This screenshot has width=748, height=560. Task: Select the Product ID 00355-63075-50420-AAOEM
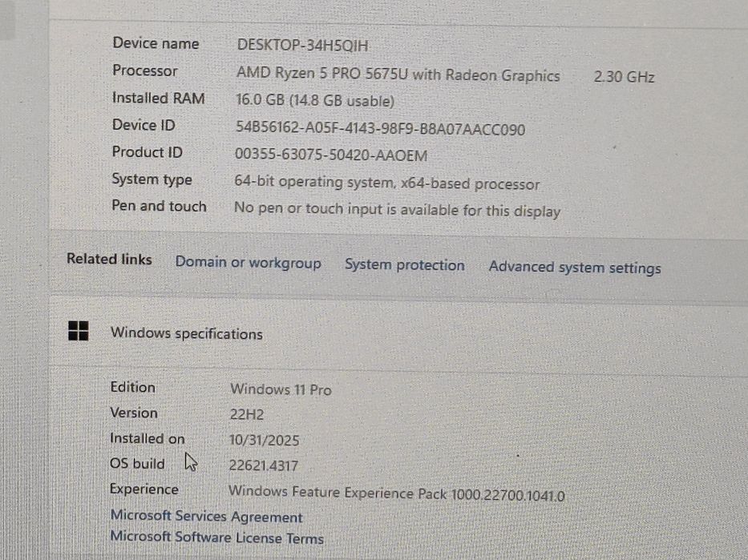click(331, 155)
